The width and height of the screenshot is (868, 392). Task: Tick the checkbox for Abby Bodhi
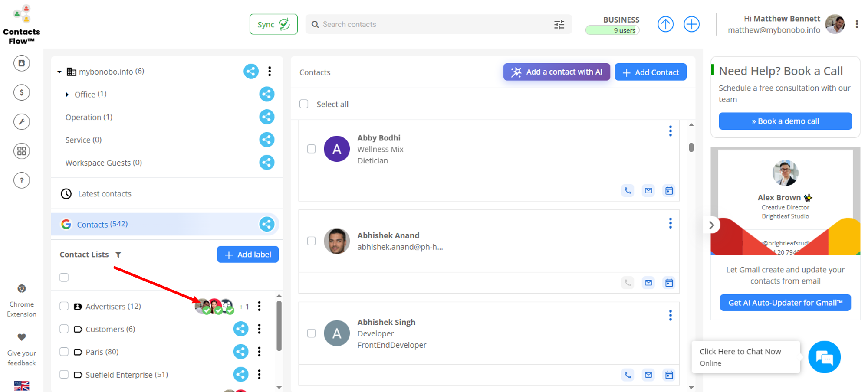click(311, 149)
